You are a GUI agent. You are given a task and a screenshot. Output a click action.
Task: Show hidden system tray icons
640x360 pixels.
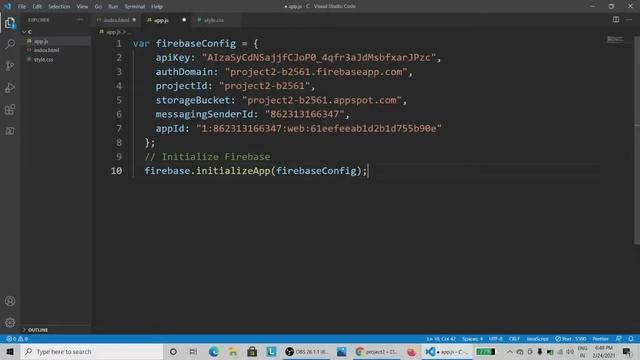pos(509,351)
